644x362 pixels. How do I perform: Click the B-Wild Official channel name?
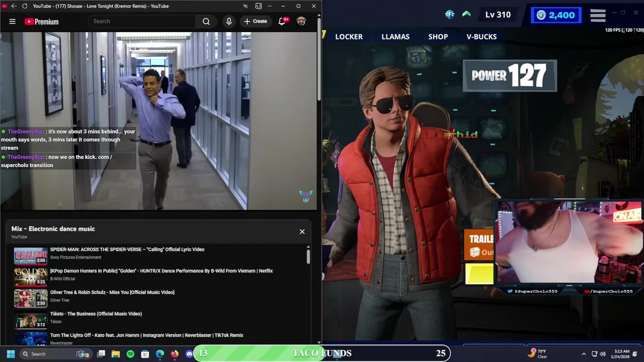click(x=62, y=279)
